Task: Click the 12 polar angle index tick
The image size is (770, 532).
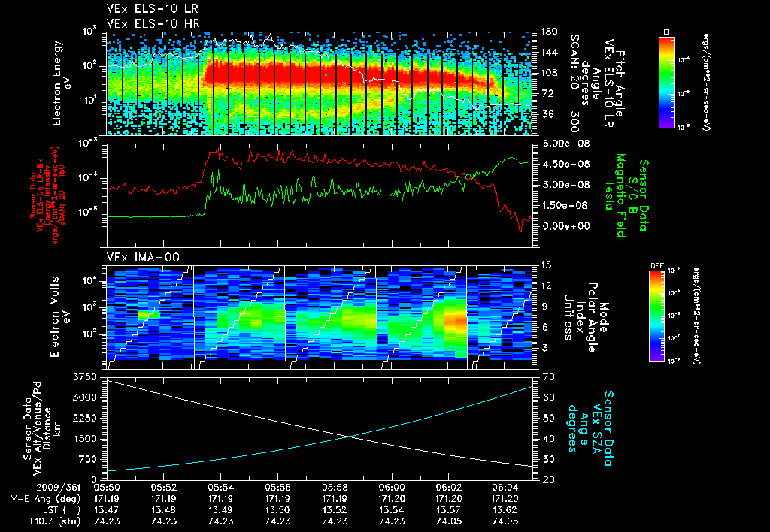Action: [546, 286]
